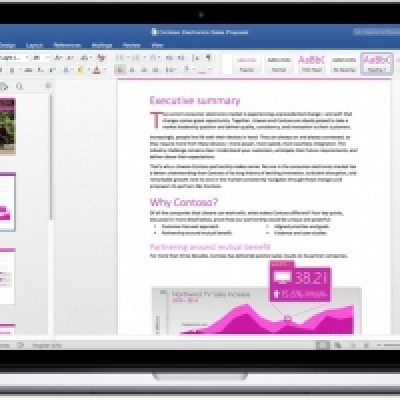Open the font color dropdown arrow
The height and width of the screenshot is (400, 400).
click(105, 70)
